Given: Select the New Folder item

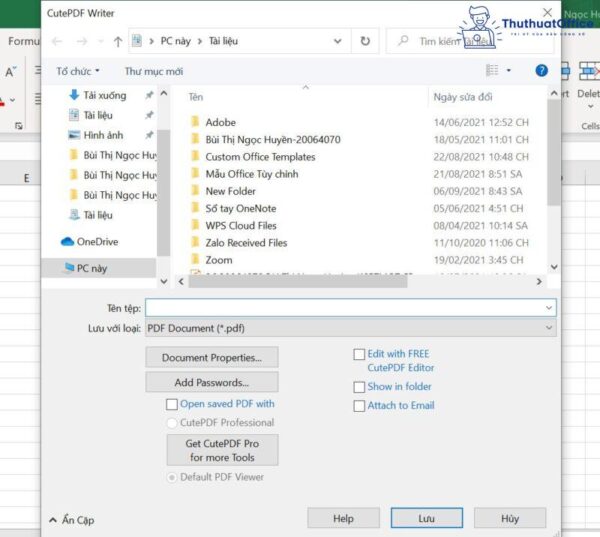Looking at the screenshot, I should 230,191.
